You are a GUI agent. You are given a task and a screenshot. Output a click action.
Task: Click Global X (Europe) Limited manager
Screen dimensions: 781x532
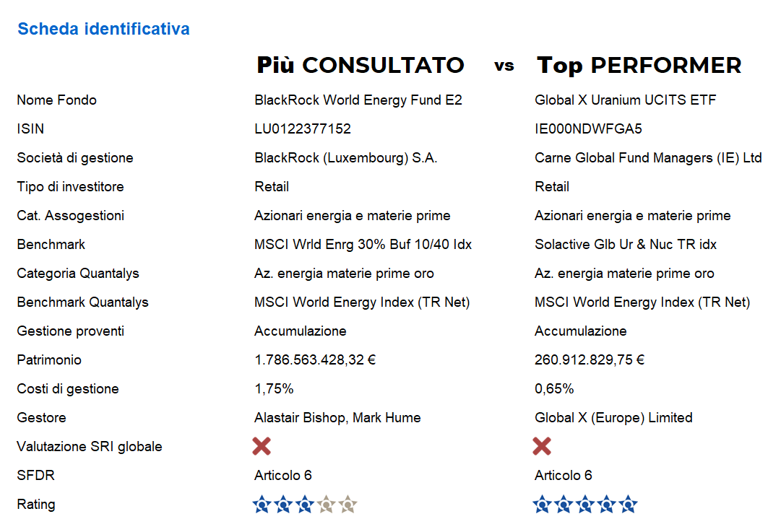coord(613,417)
